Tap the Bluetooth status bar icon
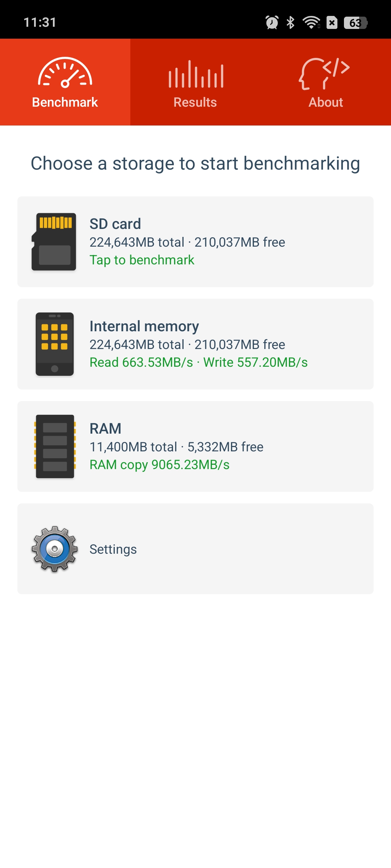This screenshot has width=391, height=868. point(290,22)
